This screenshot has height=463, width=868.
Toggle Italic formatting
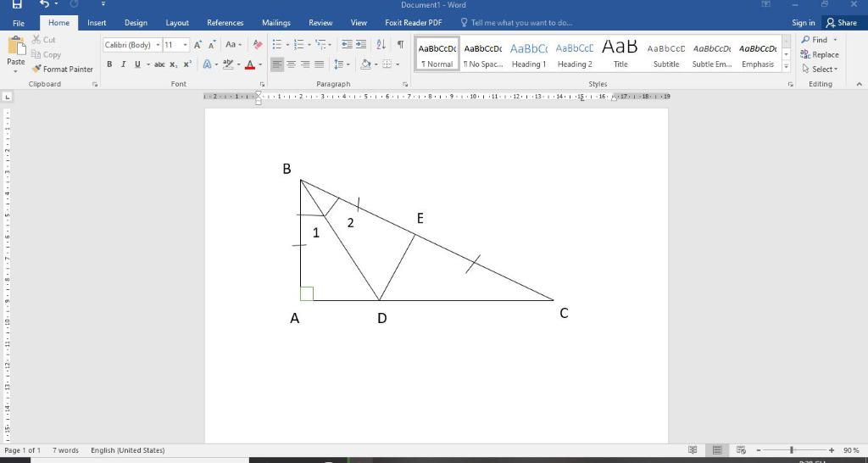124,64
